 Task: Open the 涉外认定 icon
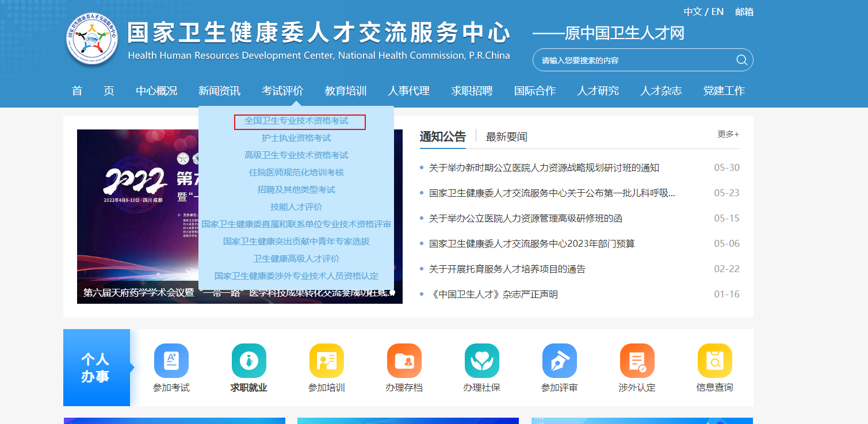click(x=637, y=361)
